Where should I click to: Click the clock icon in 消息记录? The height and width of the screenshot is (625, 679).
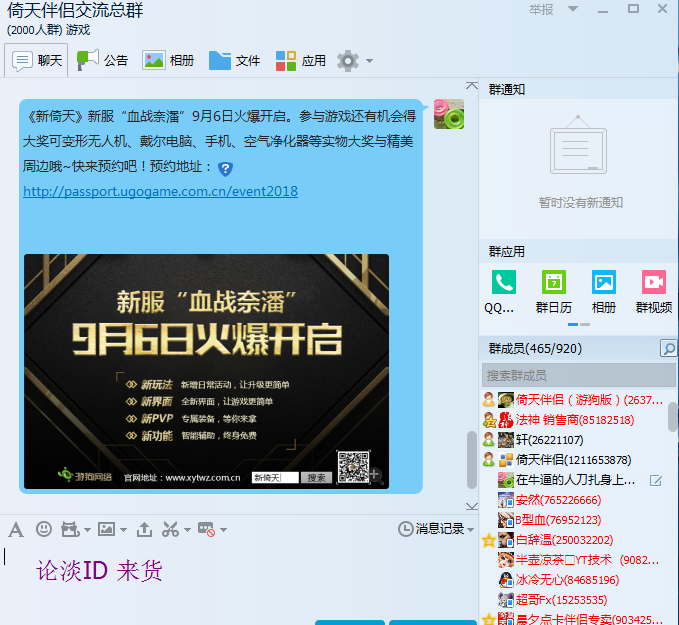coord(405,529)
